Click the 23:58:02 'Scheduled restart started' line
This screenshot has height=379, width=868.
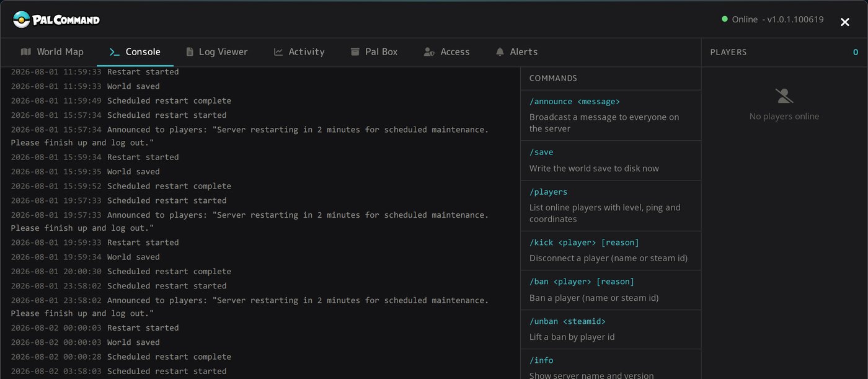click(118, 286)
